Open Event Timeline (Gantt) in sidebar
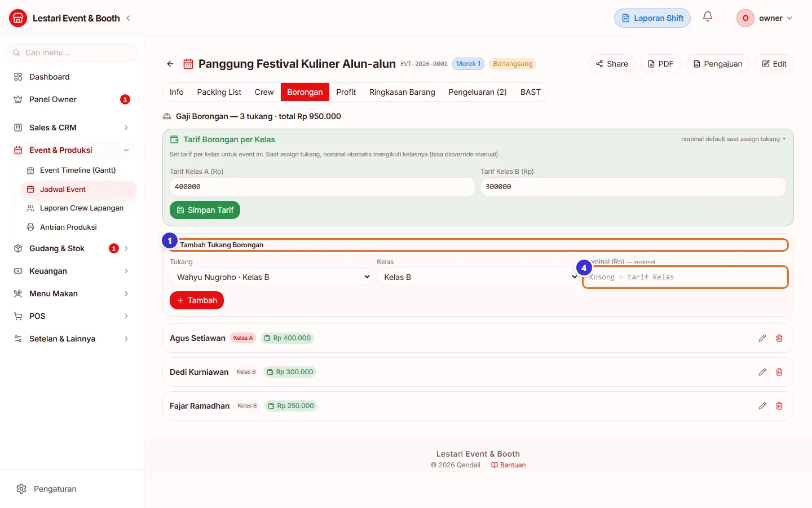The width and height of the screenshot is (812, 508). click(78, 170)
